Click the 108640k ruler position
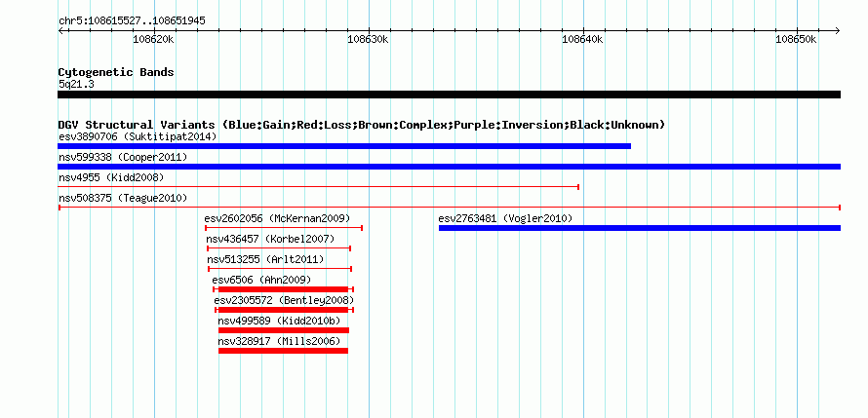868x418 pixels. pos(582,39)
